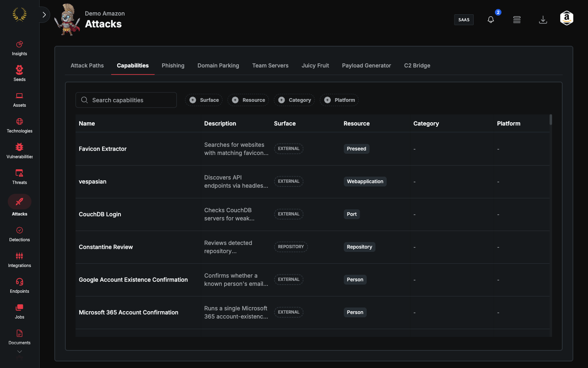
Task: Open the Constantine Review capability
Action: [x=106, y=247]
